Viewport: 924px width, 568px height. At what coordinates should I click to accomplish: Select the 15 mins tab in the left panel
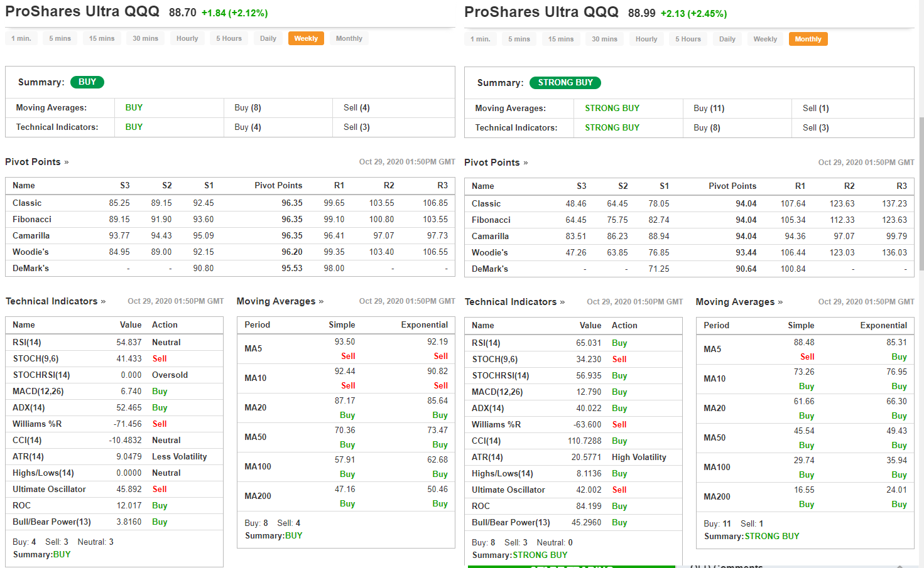pos(102,38)
